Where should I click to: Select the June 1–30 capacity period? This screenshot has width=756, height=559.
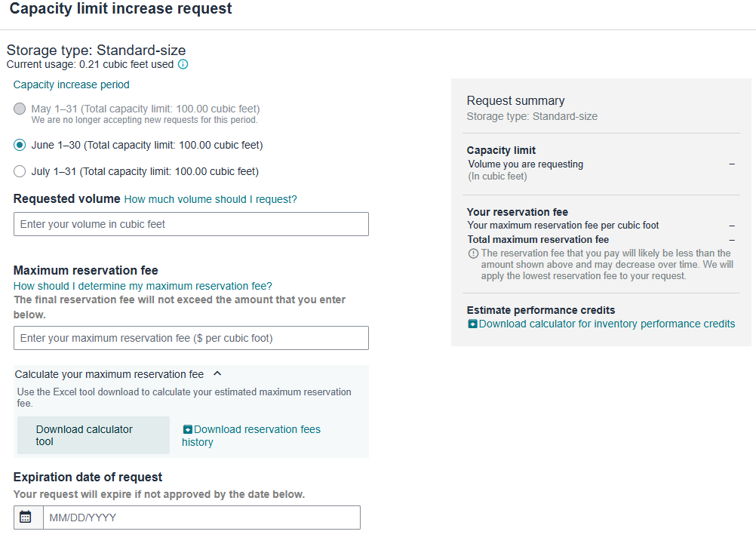(20, 145)
